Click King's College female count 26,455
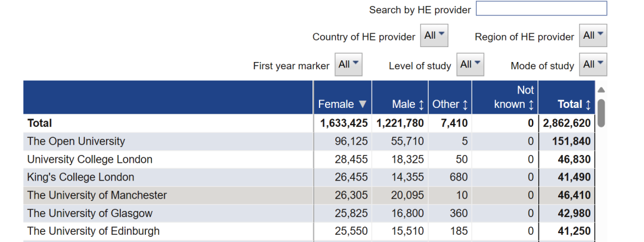This screenshot has height=242, width=644. (x=351, y=178)
